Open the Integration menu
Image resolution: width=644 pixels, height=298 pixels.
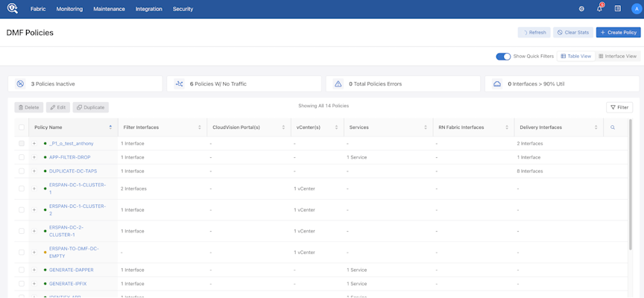coord(149,9)
